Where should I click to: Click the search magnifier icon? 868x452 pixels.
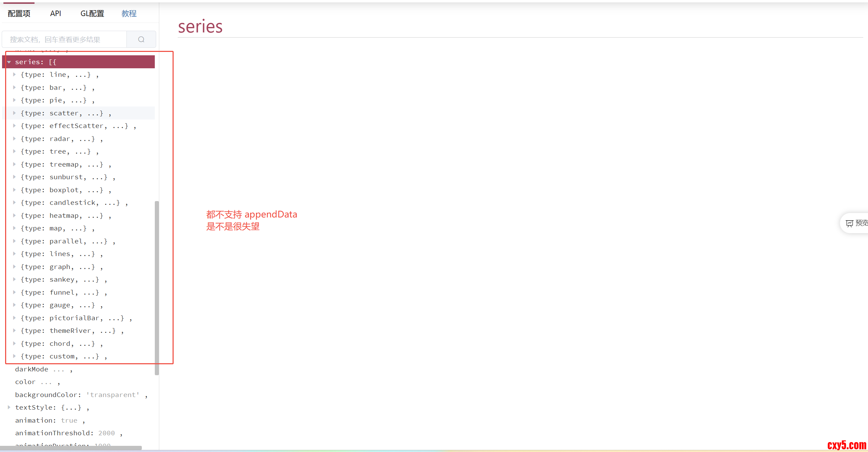141,40
